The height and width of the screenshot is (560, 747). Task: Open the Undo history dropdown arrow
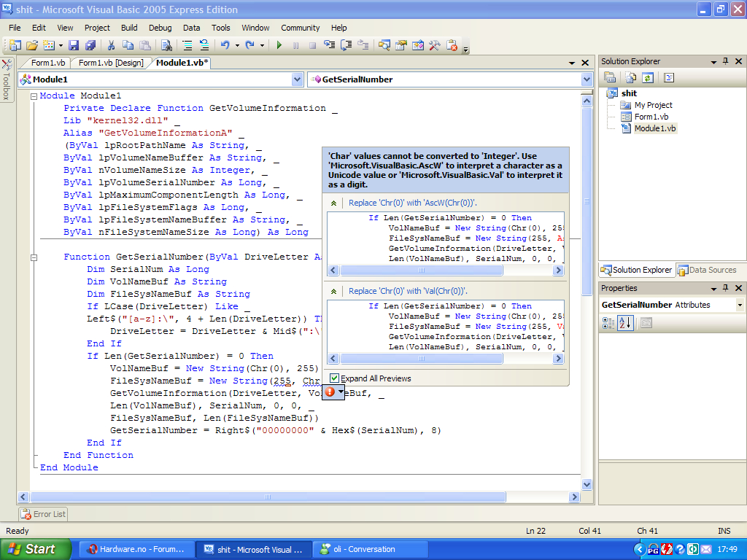click(x=237, y=46)
